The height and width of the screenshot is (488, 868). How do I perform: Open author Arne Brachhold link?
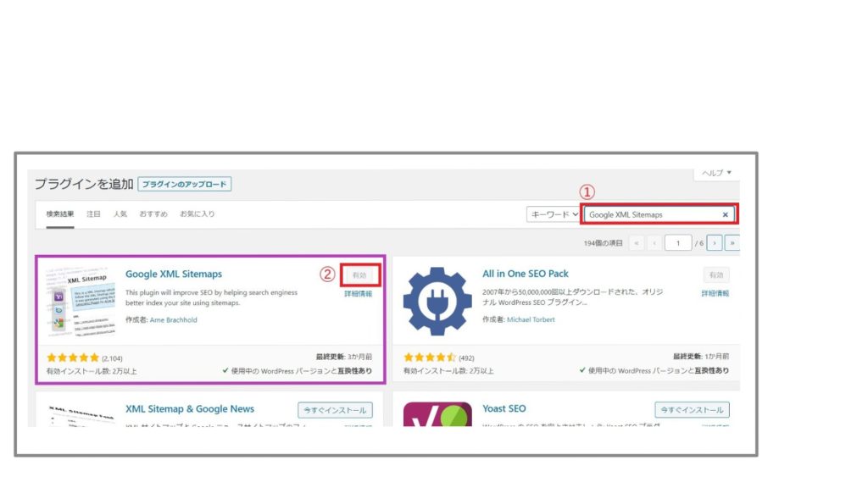coord(173,319)
